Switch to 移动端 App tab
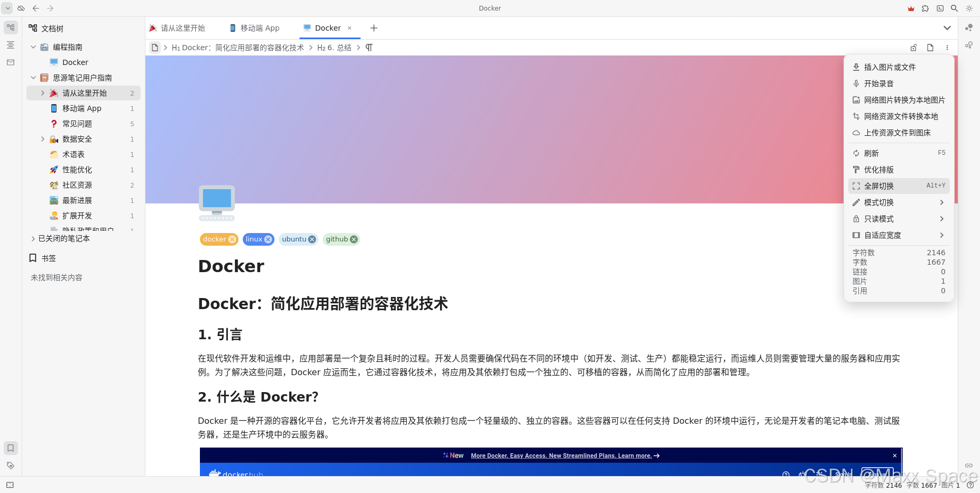The width and height of the screenshot is (980, 493). pos(255,28)
